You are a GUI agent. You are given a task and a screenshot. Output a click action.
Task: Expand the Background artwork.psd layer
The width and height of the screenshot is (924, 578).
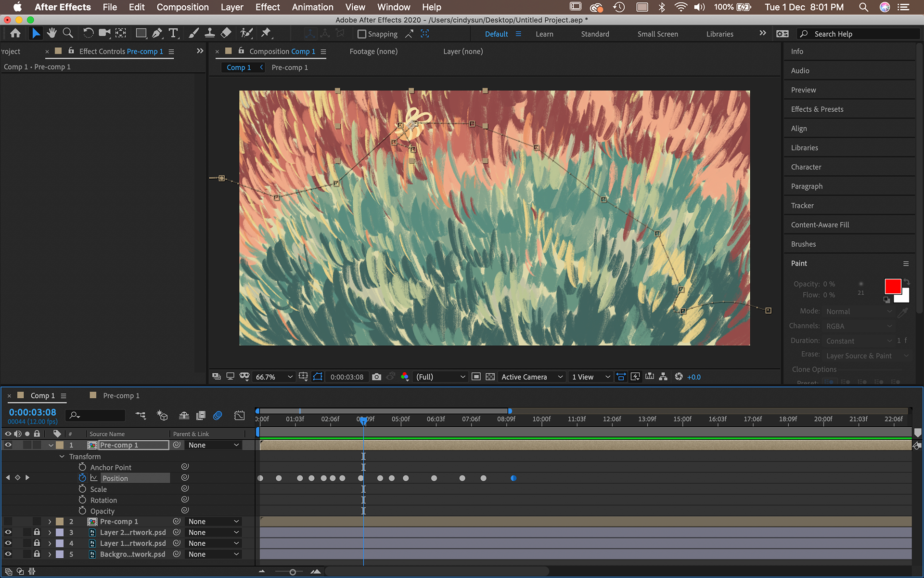click(x=50, y=554)
